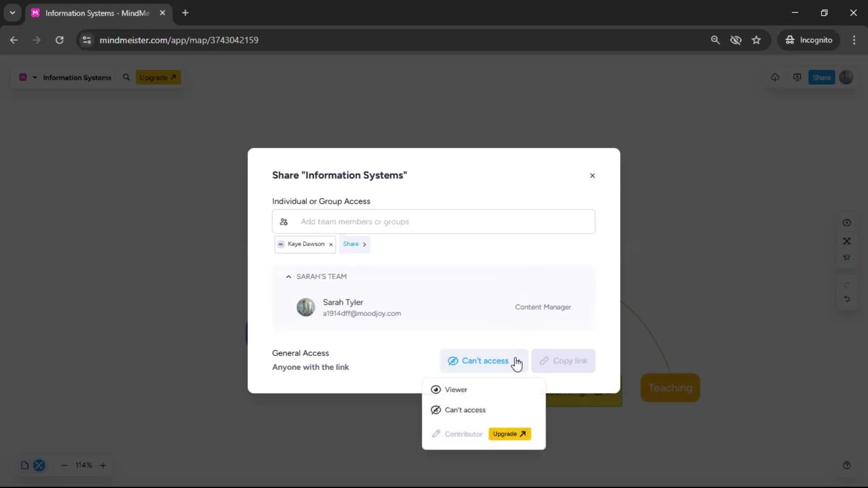The width and height of the screenshot is (868, 488).
Task: Click the Information Systems map title
Action: (77, 78)
